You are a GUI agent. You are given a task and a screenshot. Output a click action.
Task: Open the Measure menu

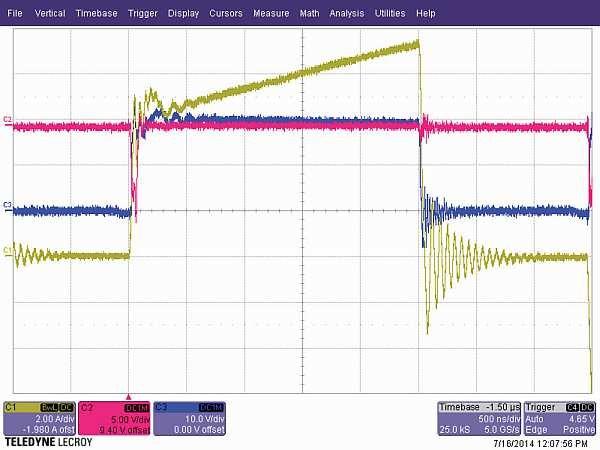(x=271, y=14)
